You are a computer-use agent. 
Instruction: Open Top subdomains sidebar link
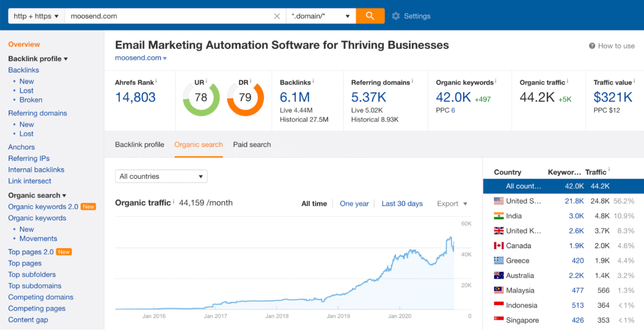[35, 286]
